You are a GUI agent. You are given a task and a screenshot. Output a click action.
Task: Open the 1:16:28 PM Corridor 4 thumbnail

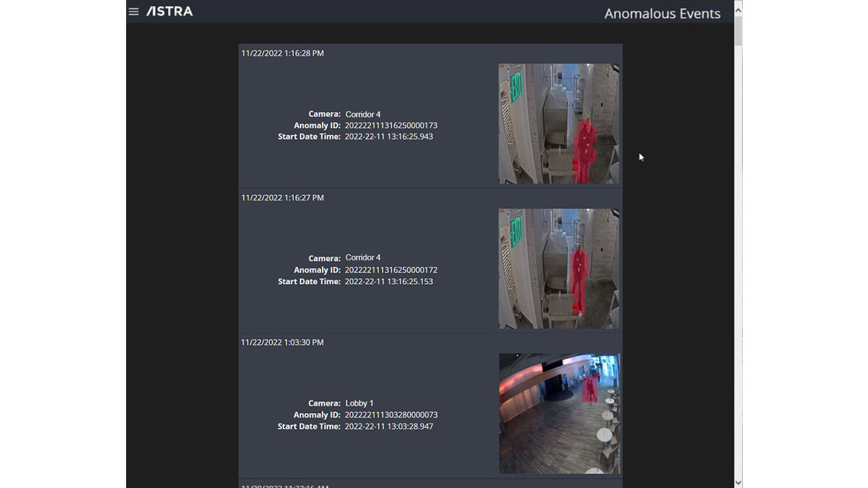click(x=559, y=123)
